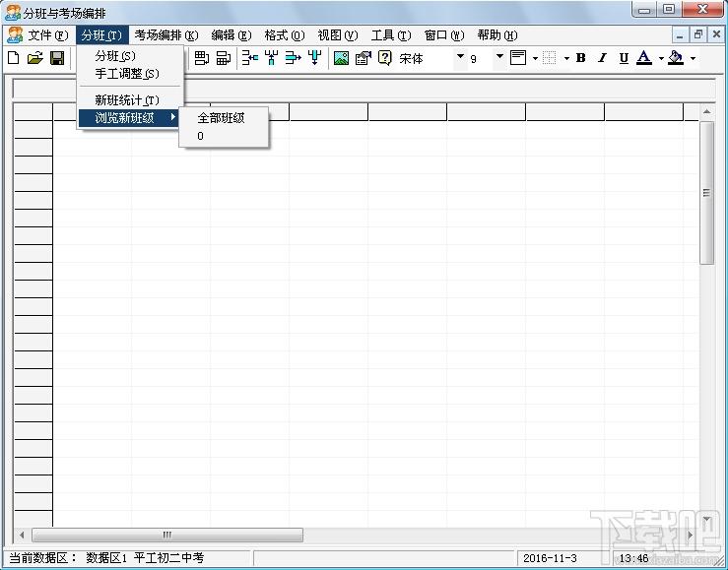Open the fill color dropdown arrow

(x=693, y=58)
